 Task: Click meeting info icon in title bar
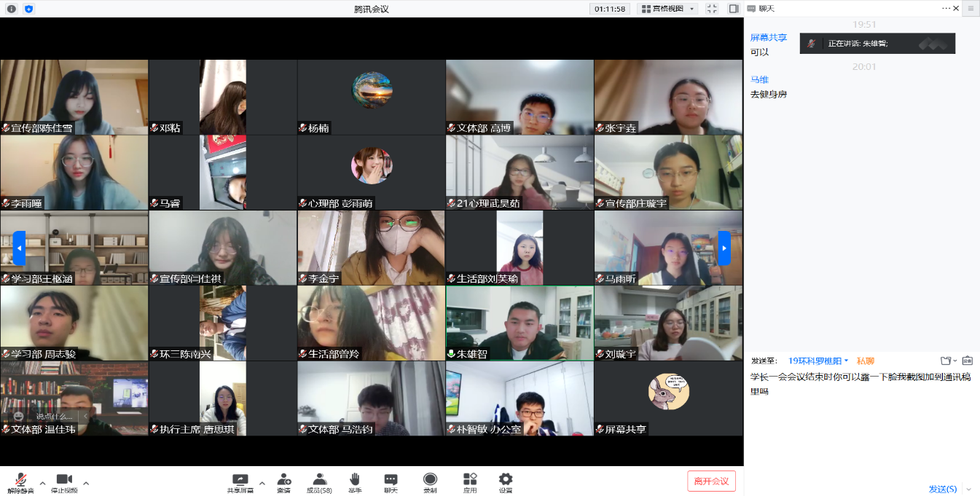tap(12, 9)
